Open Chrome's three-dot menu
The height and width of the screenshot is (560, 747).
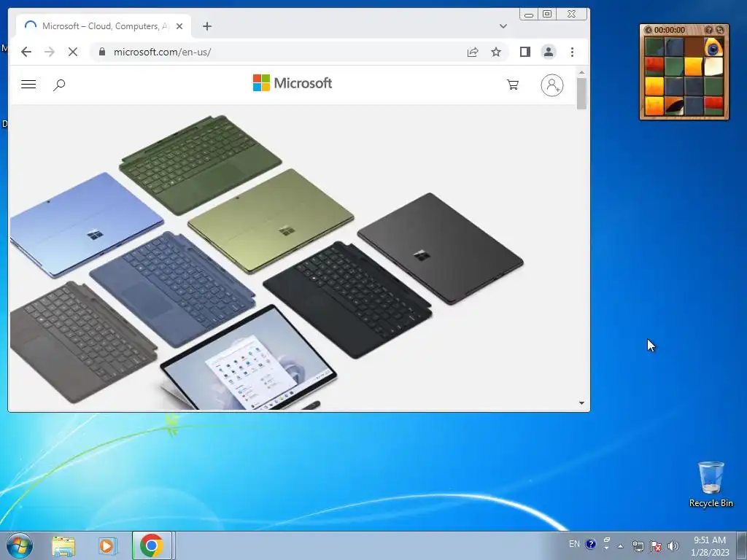[x=572, y=52]
